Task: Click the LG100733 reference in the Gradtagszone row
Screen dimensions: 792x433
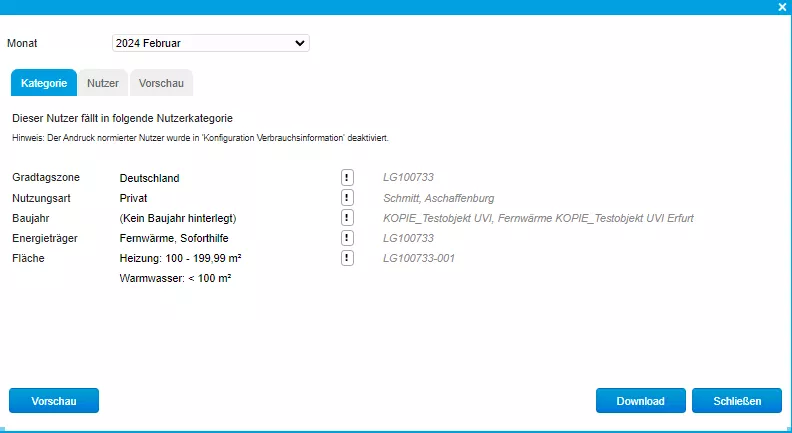Action: 408,178
